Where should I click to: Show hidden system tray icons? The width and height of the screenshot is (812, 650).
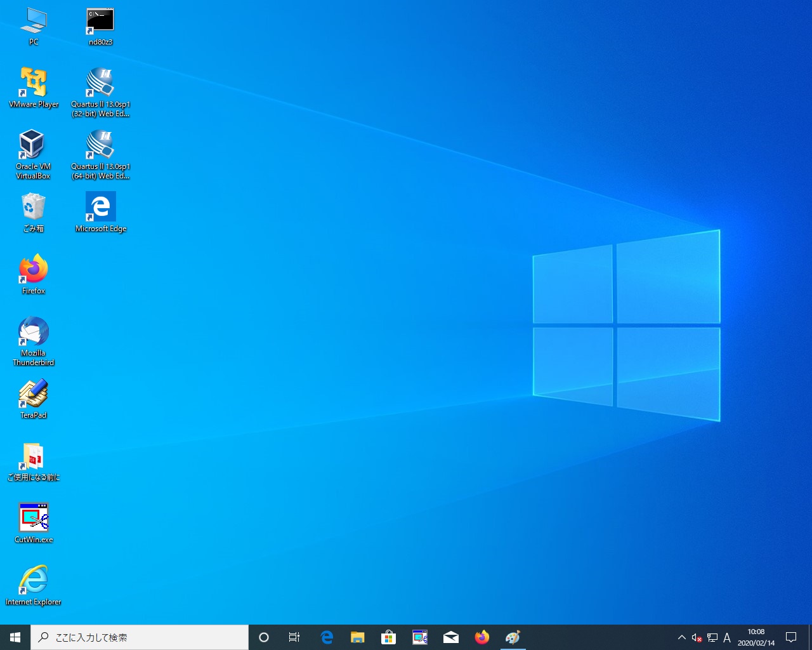point(682,637)
